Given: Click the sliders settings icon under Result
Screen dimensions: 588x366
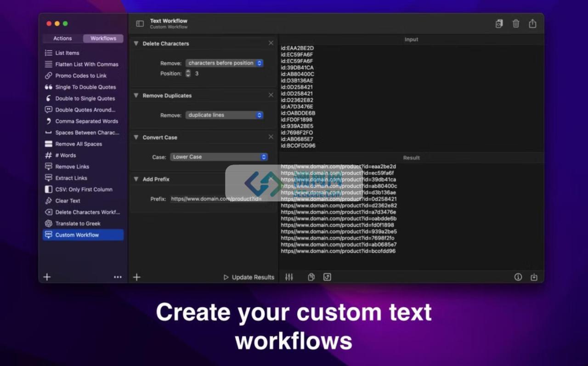Looking at the screenshot, I should pos(289,277).
